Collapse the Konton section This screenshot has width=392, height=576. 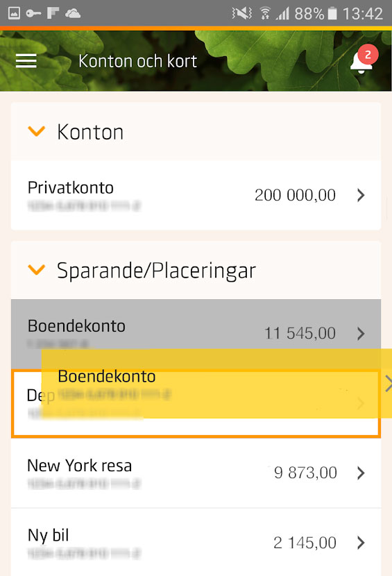coord(36,131)
